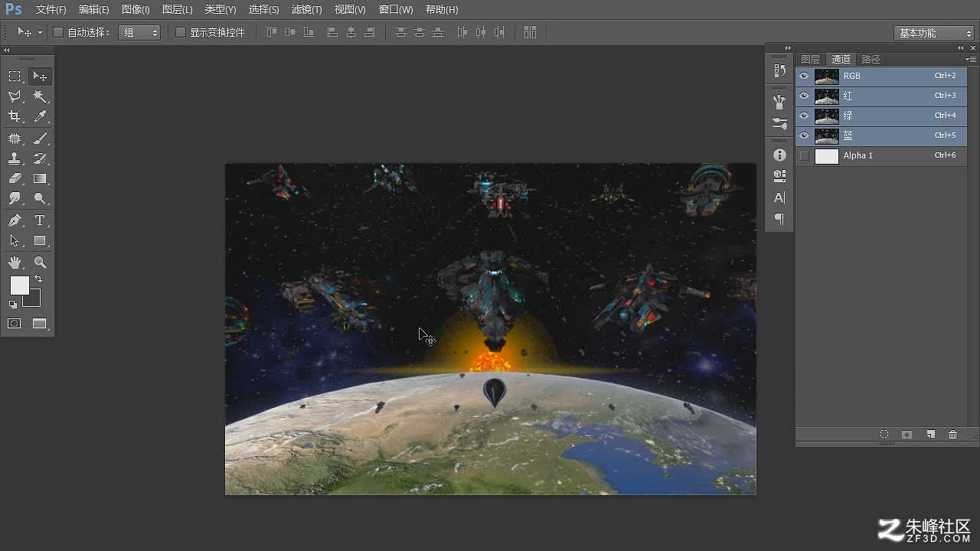Viewport: 980px width, 551px height.
Task: Hide the RGB channel eye
Action: coord(804,76)
